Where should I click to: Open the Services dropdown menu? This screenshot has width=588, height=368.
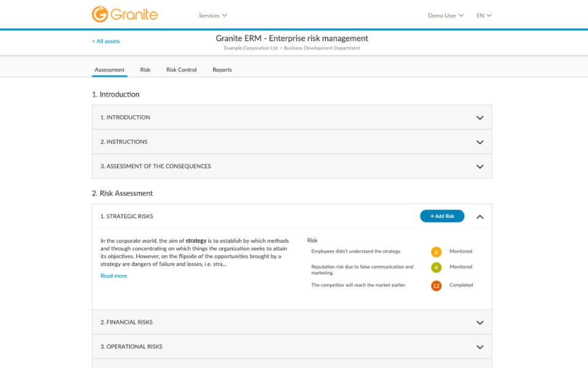(213, 15)
